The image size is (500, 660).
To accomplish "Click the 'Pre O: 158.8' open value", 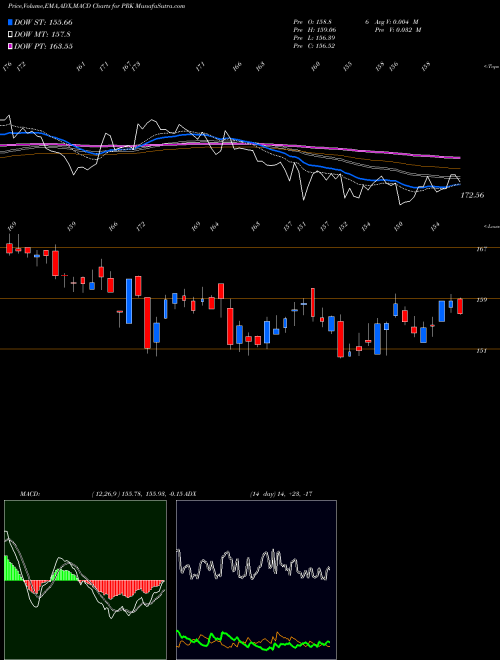I will (314, 22).
